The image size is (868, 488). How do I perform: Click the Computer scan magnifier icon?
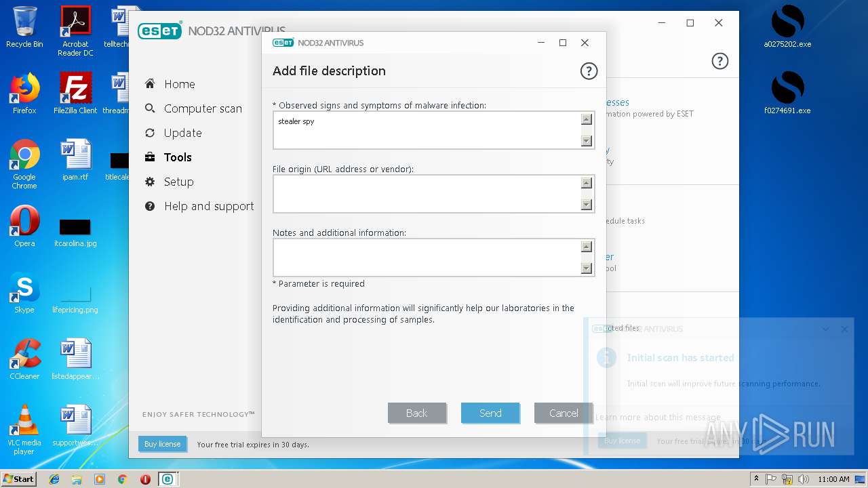click(150, 108)
